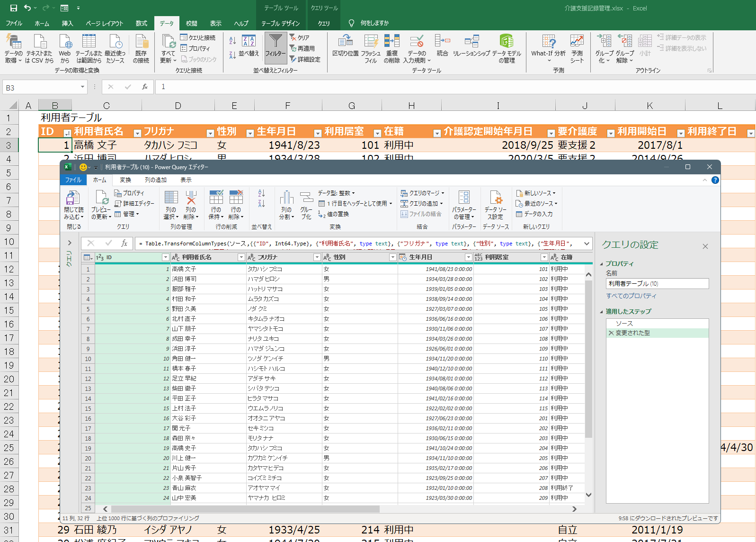Click the 閉じて読み込む (Close & Load) icon

[x=73, y=198]
